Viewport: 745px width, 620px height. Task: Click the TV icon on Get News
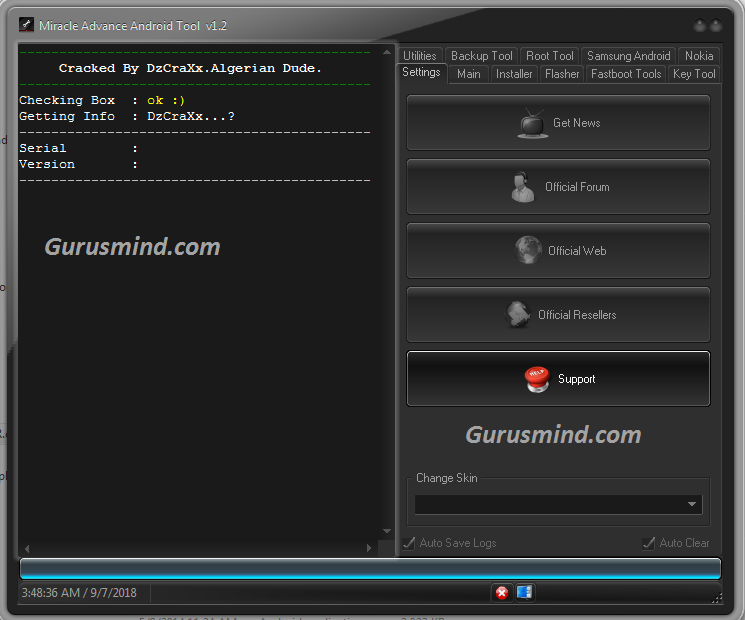click(x=532, y=124)
